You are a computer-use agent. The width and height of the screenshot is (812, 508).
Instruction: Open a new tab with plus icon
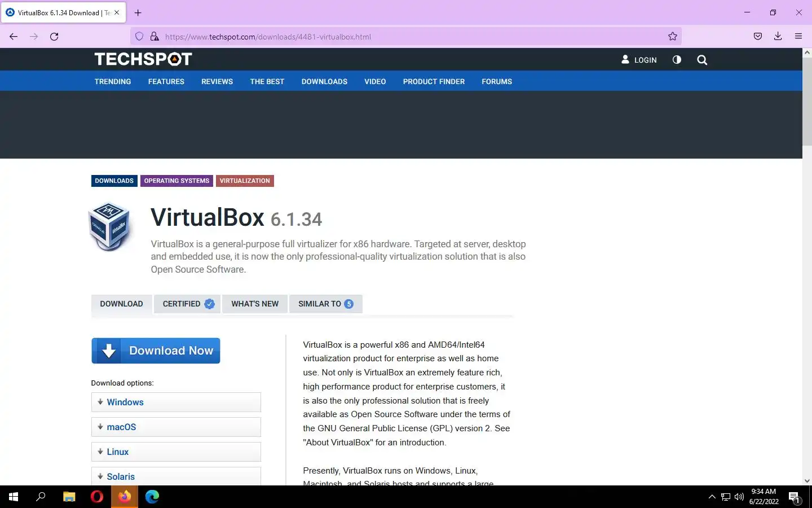tap(138, 12)
